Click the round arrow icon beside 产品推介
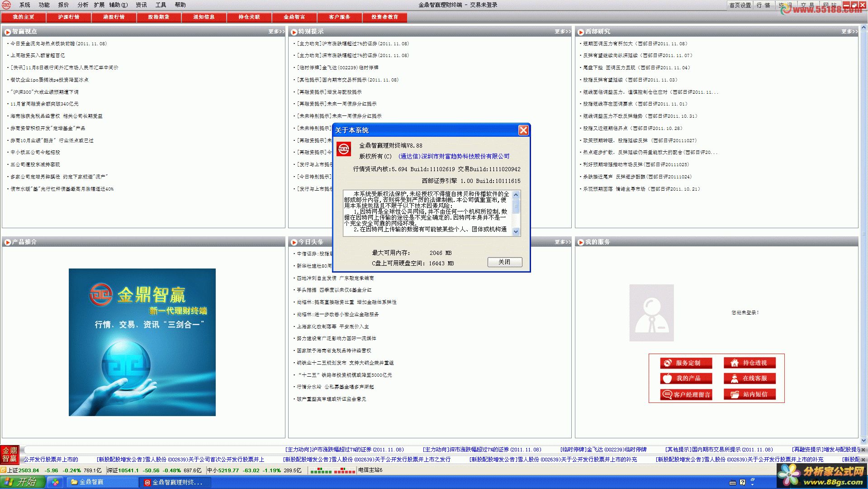This screenshot has height=489, width=868. (x=8, y=242)
